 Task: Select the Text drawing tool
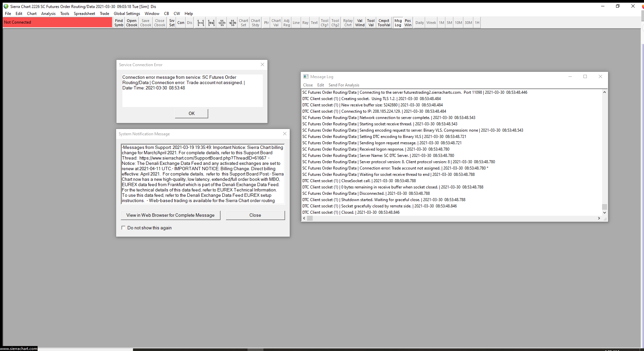314,23
